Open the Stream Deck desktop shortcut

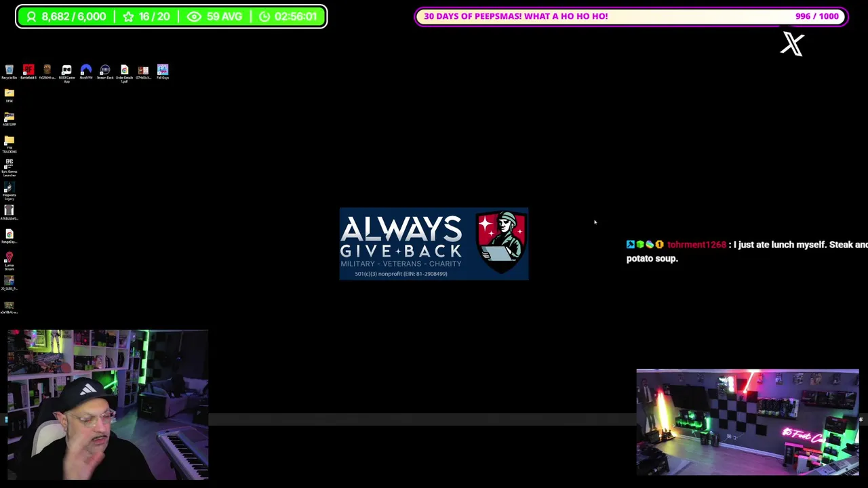pyautogui.click(x=105, y=72)
